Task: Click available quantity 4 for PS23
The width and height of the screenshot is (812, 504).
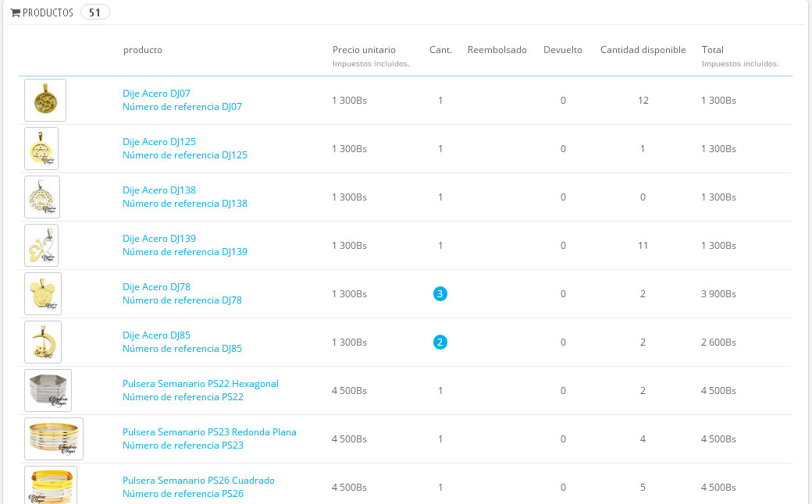Action: coord(643,438)
